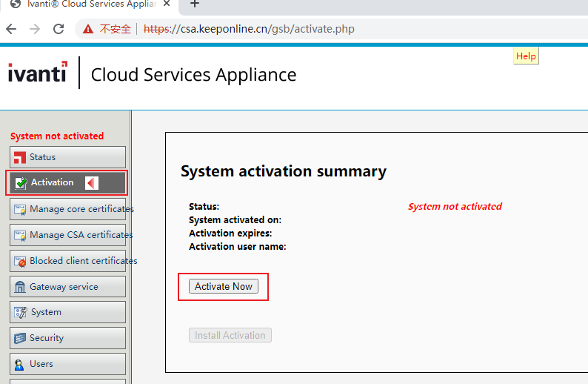Image resolution: width=588 pixels, height=384 pixels.
Task: Click the address bar URL field
Action: [296, 30]
